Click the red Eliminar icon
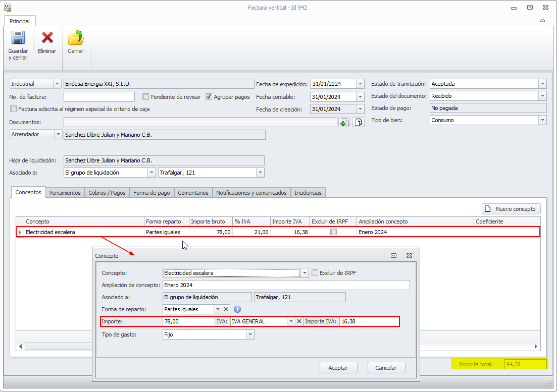Image resolution: width=557 pixels, height=392 pixels. click(47, 38)
